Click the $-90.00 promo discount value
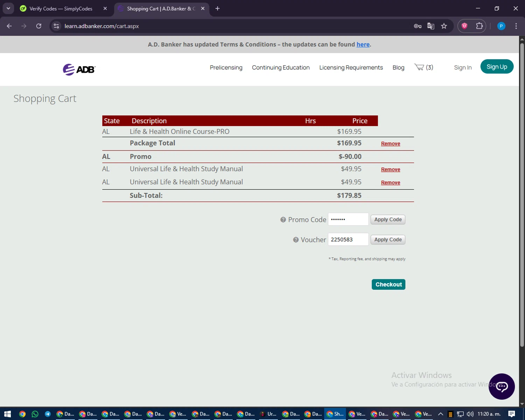 350,157
